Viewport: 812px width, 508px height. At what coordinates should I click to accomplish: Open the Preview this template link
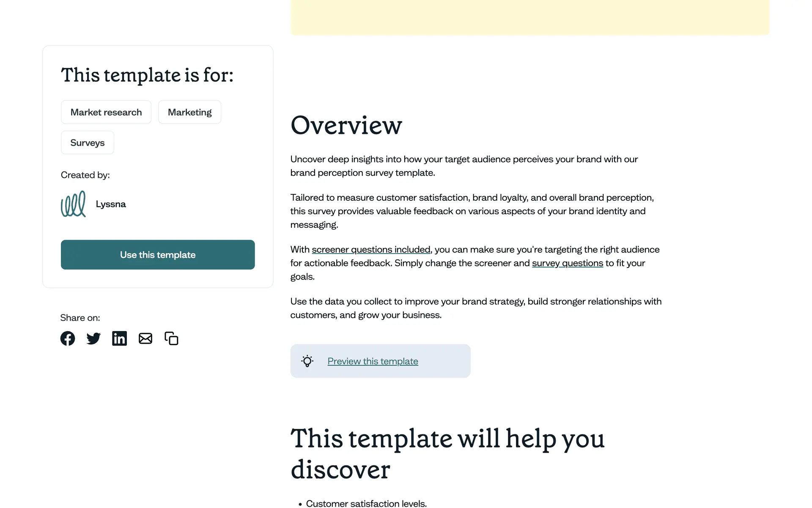(x=373, y=361)
